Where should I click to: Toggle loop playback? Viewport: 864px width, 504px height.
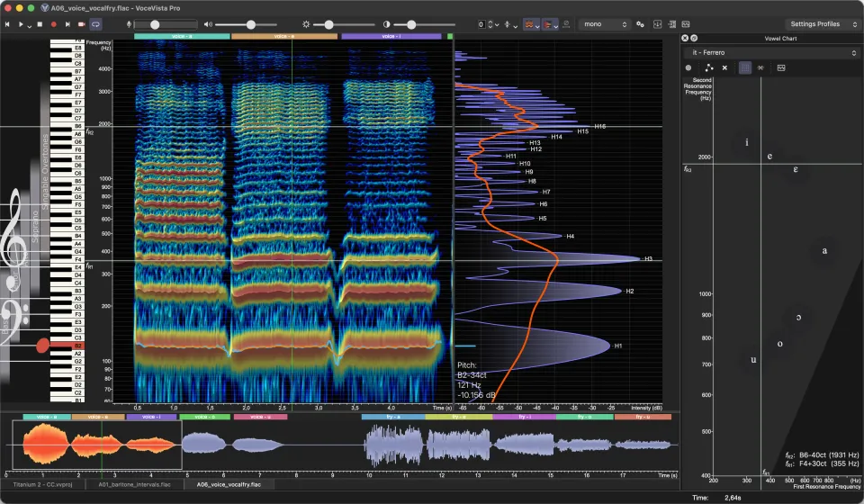[96, 24]
